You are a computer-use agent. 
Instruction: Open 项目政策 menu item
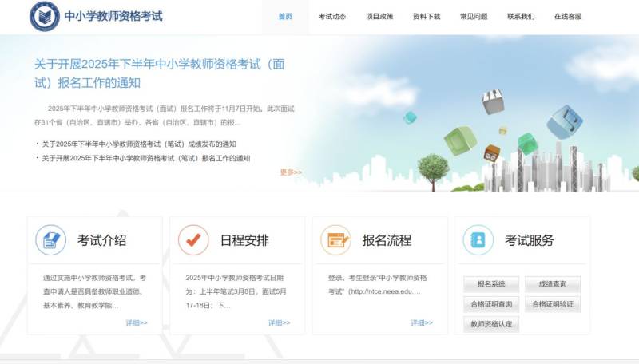click(379, 17)
